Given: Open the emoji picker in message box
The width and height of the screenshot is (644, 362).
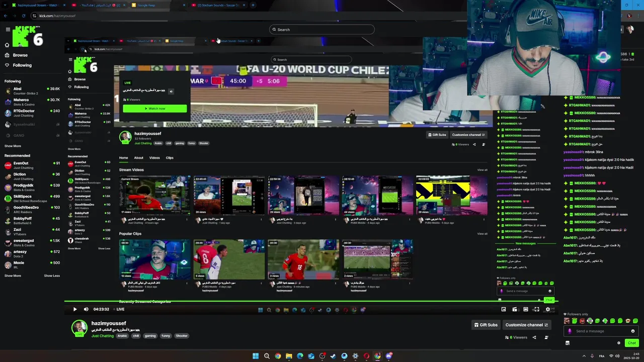Looking at the screenshot, I should (x=633, y=331).
